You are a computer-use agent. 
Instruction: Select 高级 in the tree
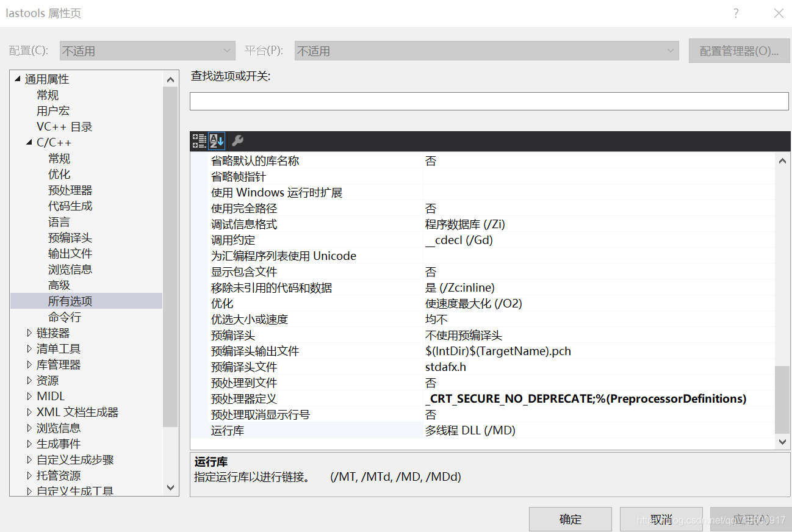point(59,285)
